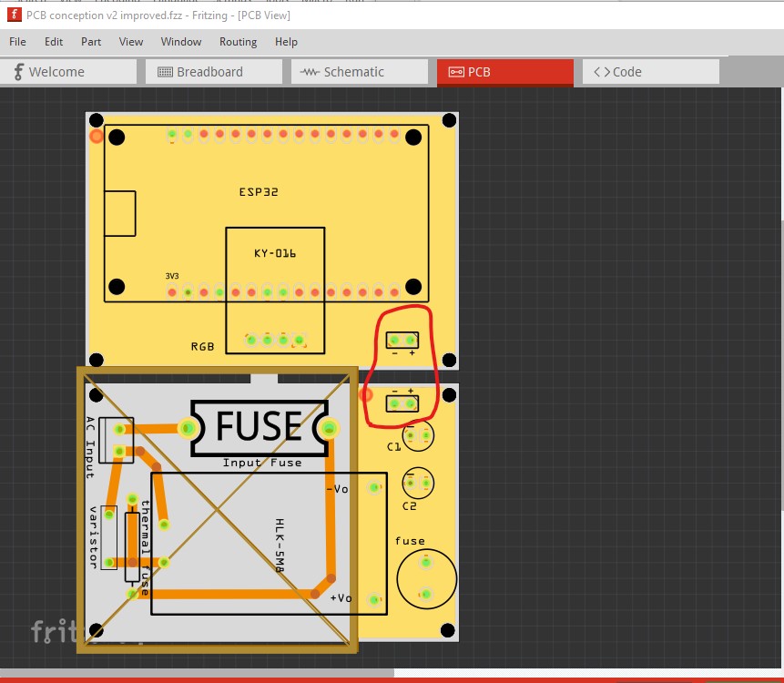This screenshot has height=683, width=784.
Task: Click the C2 text label
Action: [x=410, y=506]
